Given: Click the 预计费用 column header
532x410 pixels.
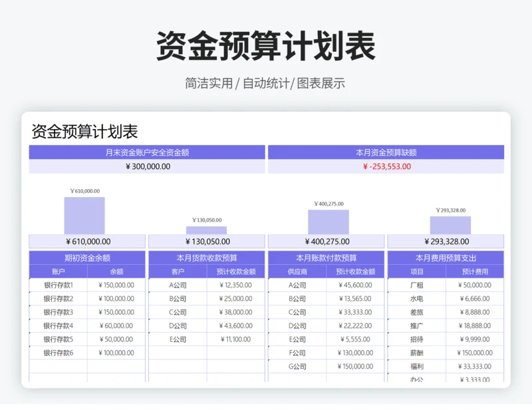Looking at the screenshot, I should pyautogui.click(x=475, y=272).
